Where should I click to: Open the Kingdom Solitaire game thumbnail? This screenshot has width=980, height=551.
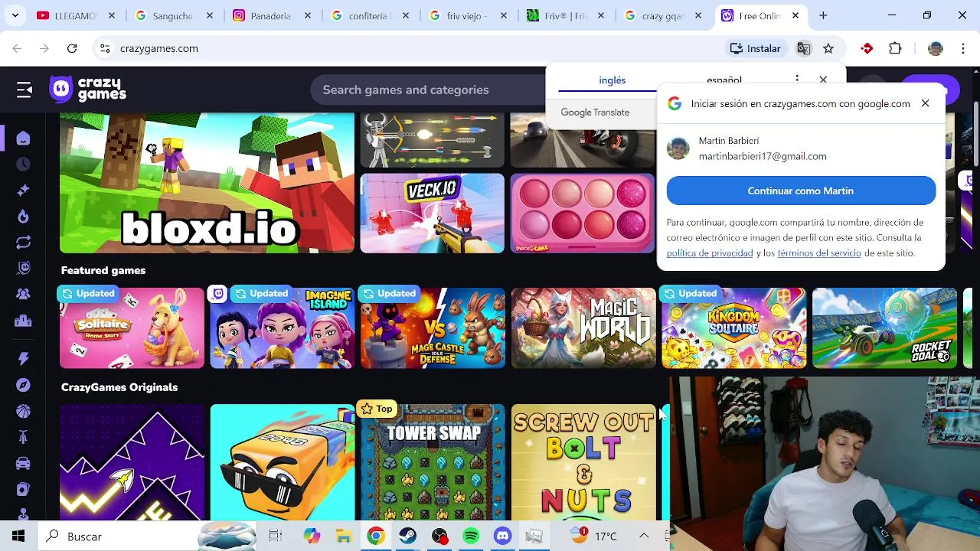733,328
